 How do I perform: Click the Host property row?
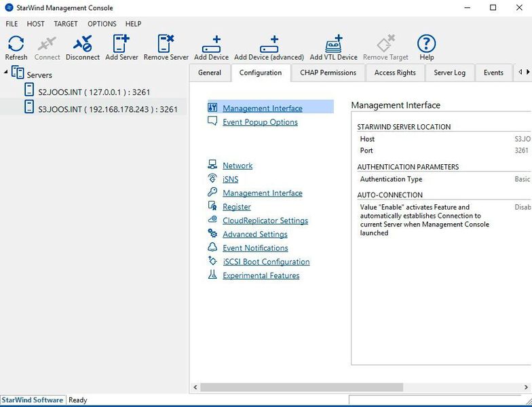(444, 138)
